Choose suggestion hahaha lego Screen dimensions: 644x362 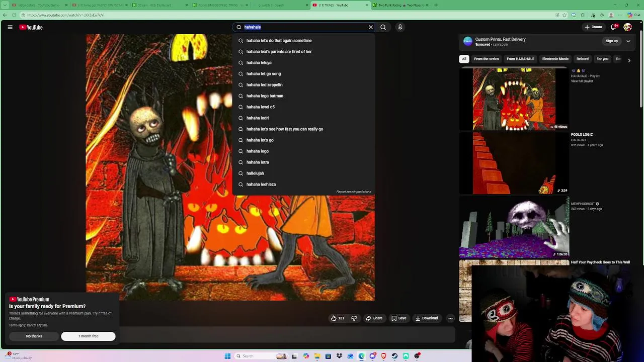(x=303, y=151)
